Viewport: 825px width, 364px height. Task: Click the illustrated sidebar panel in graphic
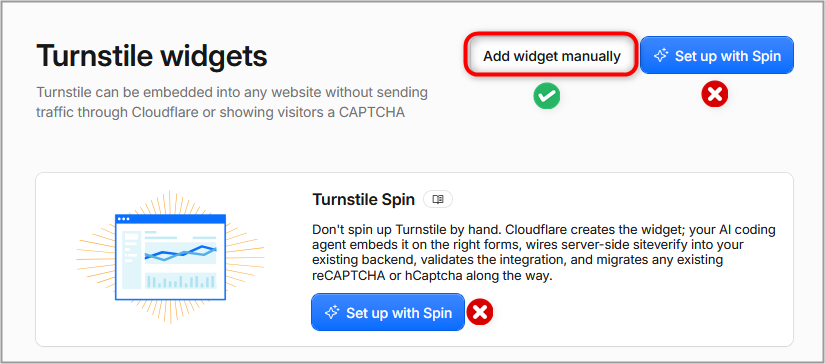point(130,258)
